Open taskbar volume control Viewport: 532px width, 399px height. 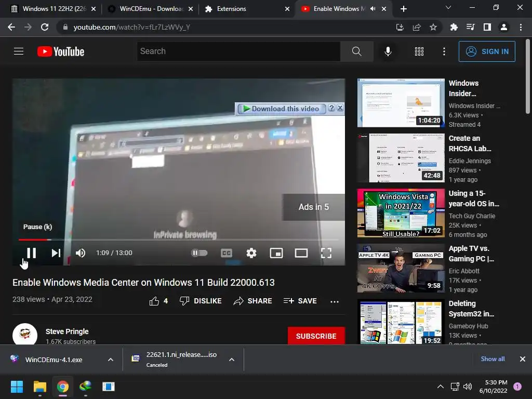coord(468,387)
